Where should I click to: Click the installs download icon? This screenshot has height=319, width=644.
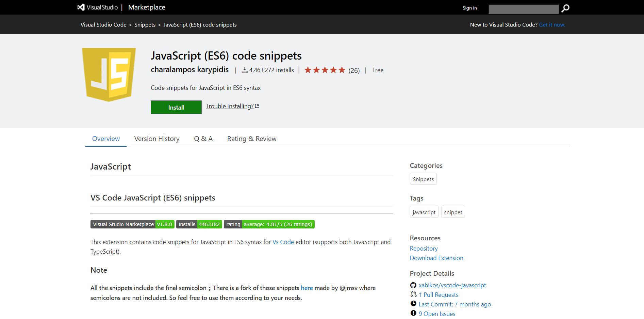[245, 70]
